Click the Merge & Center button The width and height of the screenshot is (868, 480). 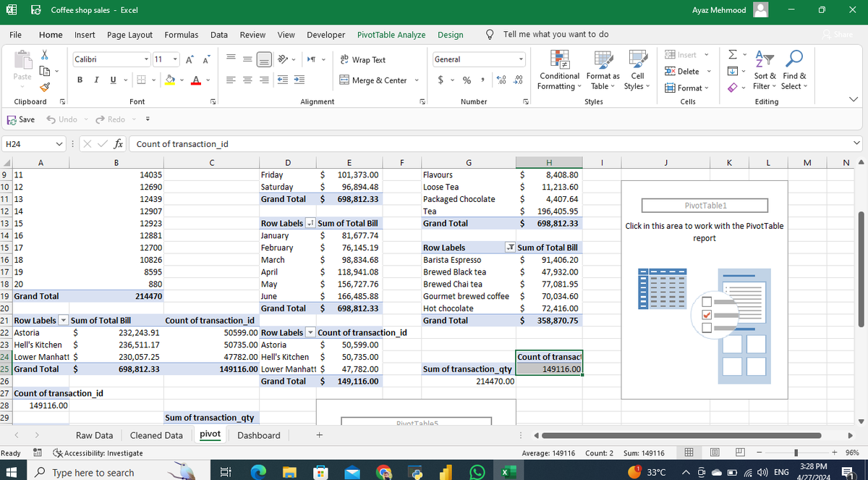[x=373, y=80]
